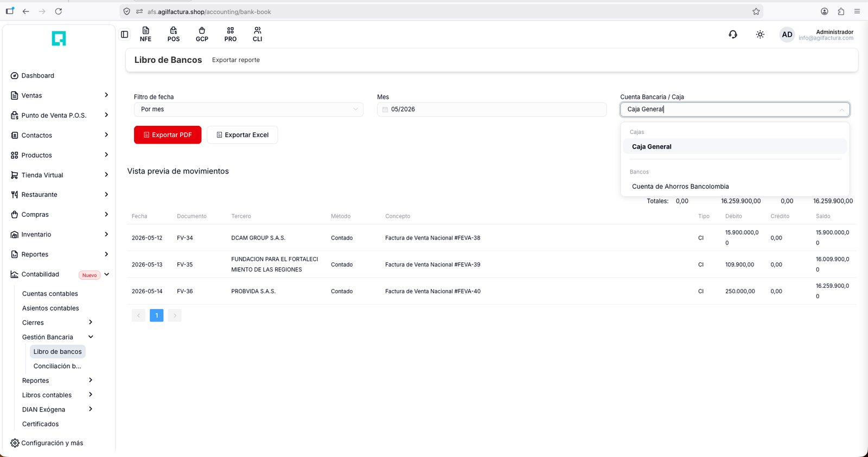The height and width of the screenshot is (457, 868).
Task: Click the Punto de Venta P.O.S. icon
Action: pyautogui.click(x=15, y=115)
